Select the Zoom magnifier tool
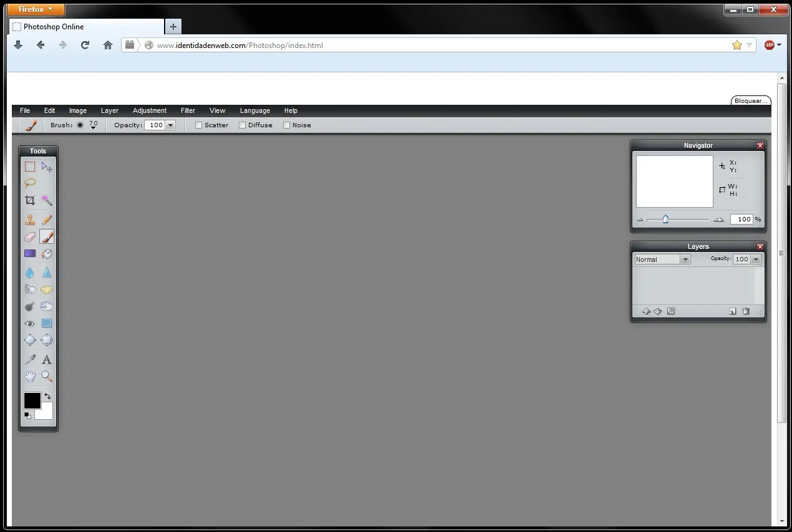The height and width of the screenshot is (532, 792). point(47,376)
